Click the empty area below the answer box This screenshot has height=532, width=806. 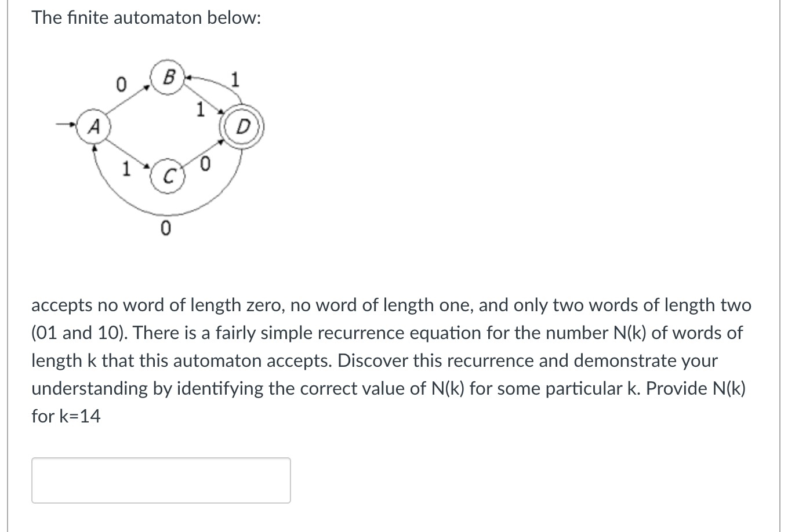point(161,519)
